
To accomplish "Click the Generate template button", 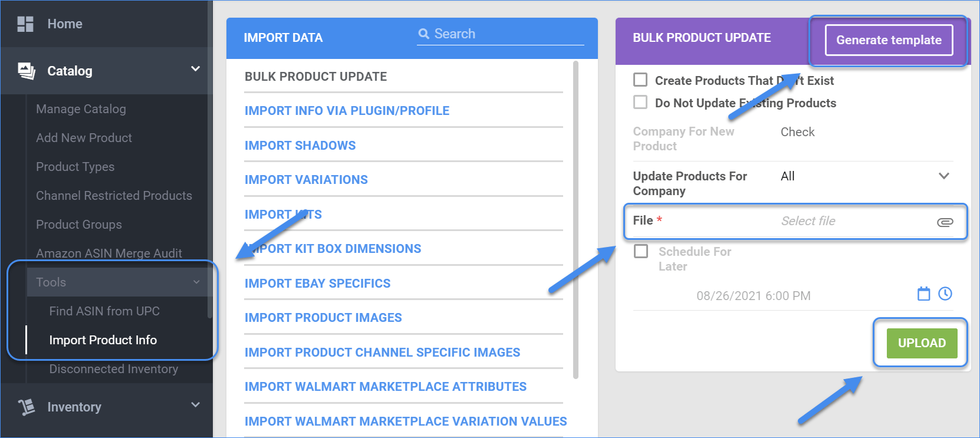I will coord(889,40).
